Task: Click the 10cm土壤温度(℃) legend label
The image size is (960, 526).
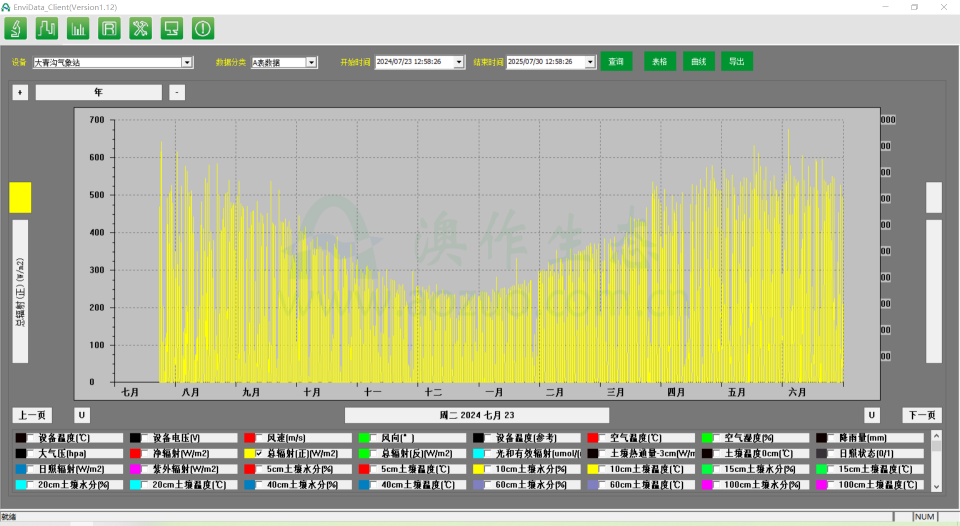Action: coord(647,469)
